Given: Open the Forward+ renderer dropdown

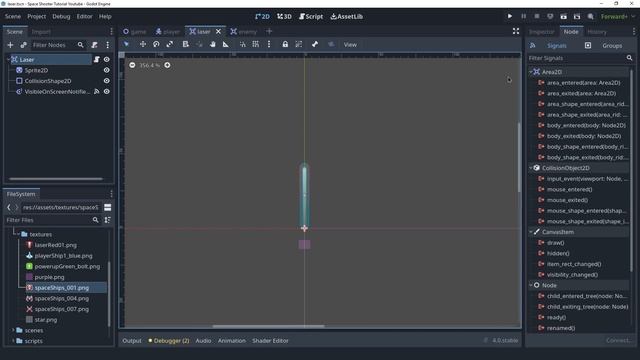Looking at the screenshot, I should point(618,16).
